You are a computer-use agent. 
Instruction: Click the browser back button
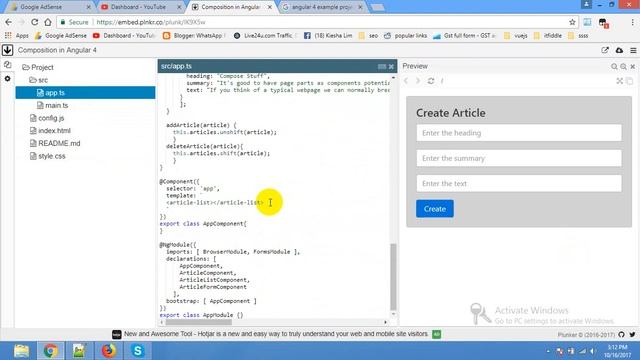click(x=9, y=22)
